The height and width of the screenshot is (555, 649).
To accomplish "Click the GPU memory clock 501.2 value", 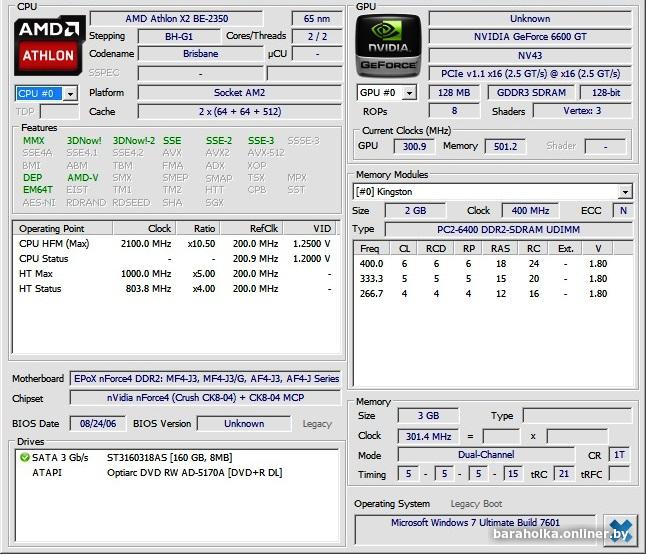I will tap(505, 147).
